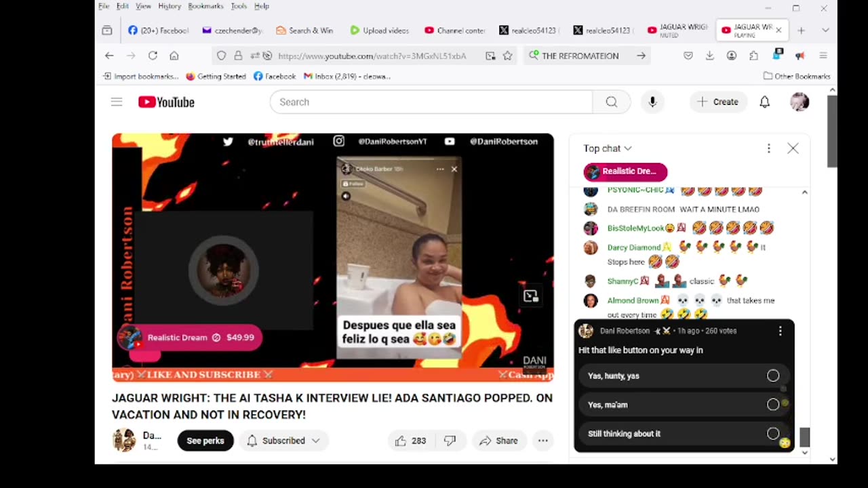Open Firefox sidebar toggle icon
Screen dimensions: 868x488
107,30
